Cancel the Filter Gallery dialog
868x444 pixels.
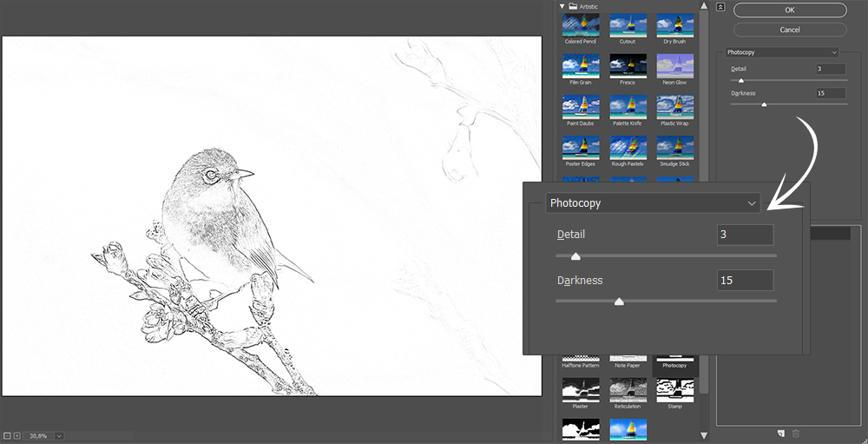coord(790,30)
